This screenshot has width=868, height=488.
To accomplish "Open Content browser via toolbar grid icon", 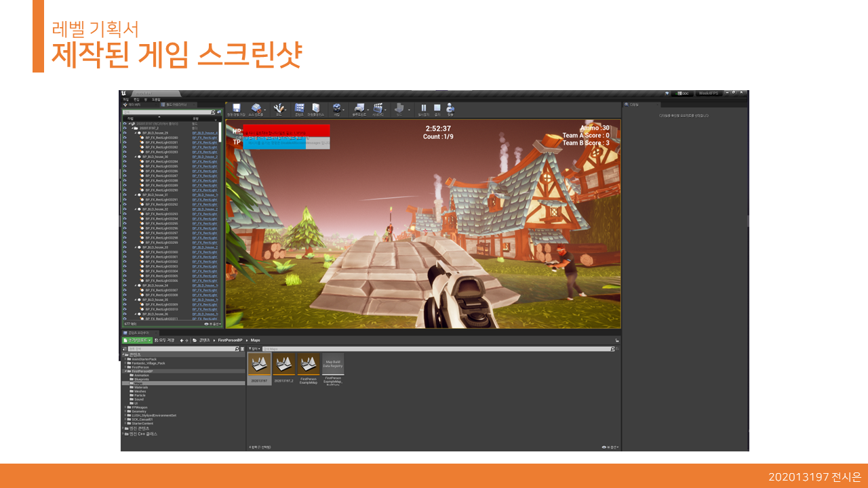I will tap(299, 108).
